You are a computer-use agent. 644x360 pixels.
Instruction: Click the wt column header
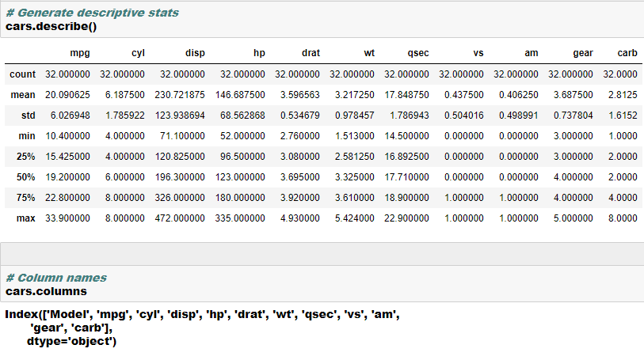(x=369, y=53)
